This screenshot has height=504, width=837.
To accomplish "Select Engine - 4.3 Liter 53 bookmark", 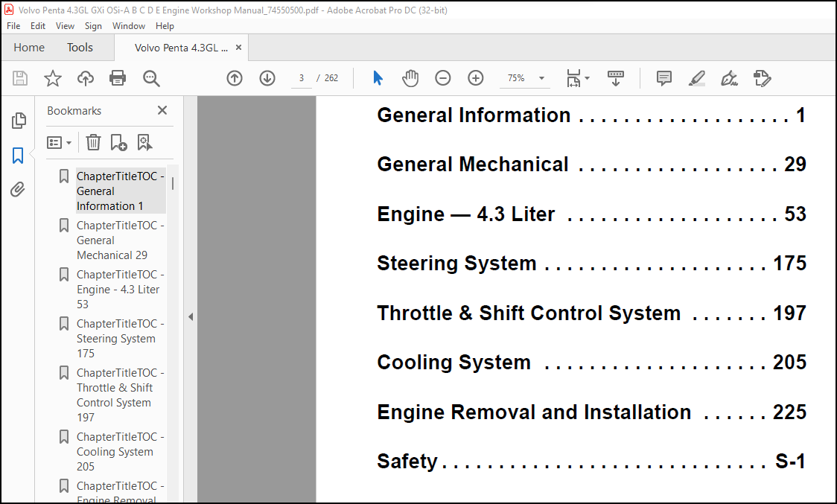I will pyautogui.click(x=120, y=290).
